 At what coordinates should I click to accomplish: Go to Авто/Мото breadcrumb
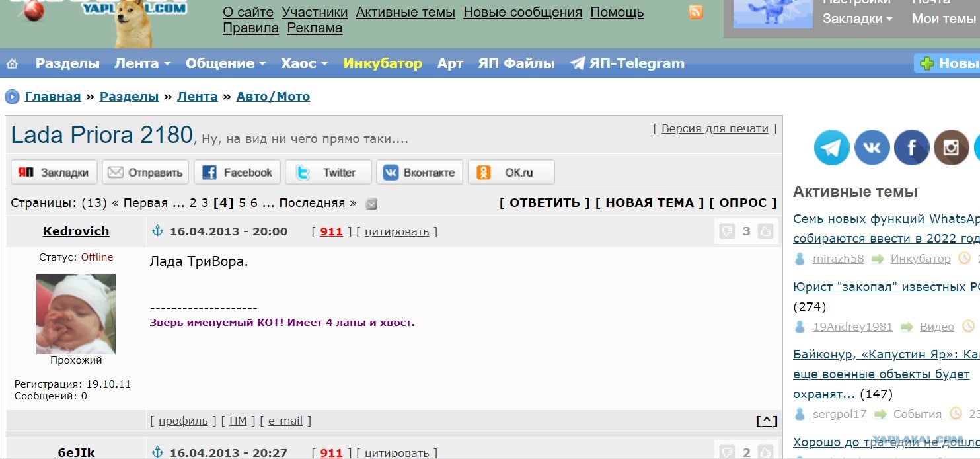pyautogui.click(x=273, y=97)
